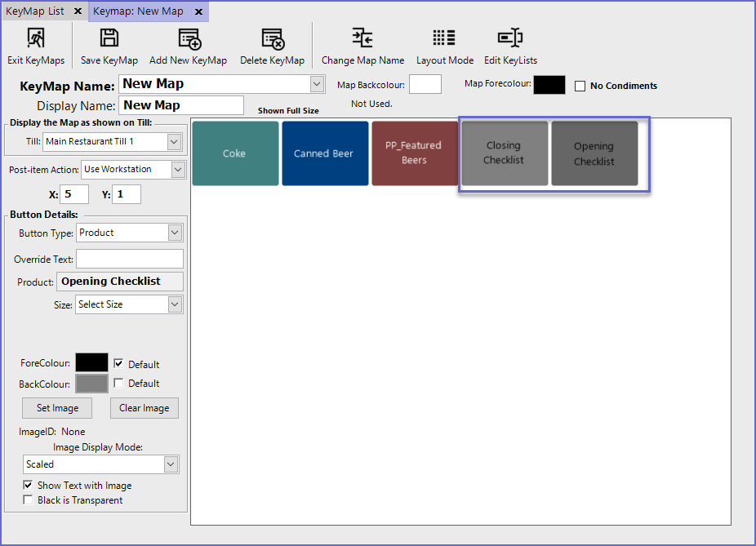The image size is (756, 546).
Task: Open the Edit KeyLists tool
Action: coord(510,38)
